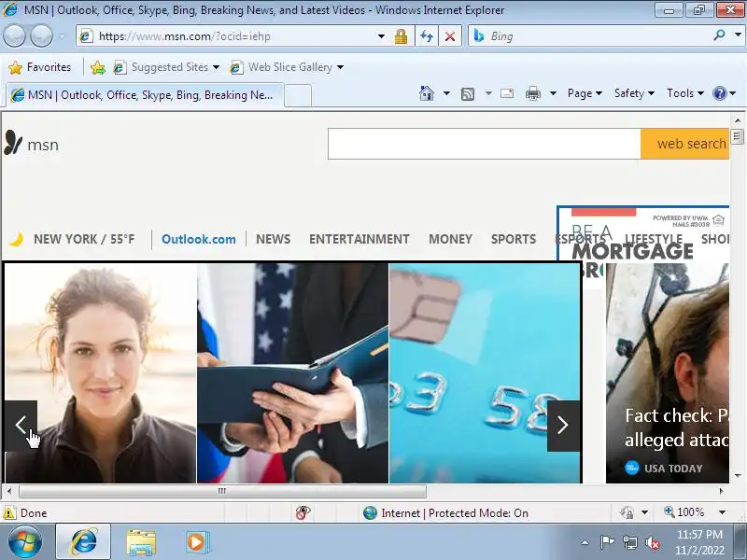Click the 100% zoom level button
This screenshot has width=747, height=560.
(x=684, y=512)
